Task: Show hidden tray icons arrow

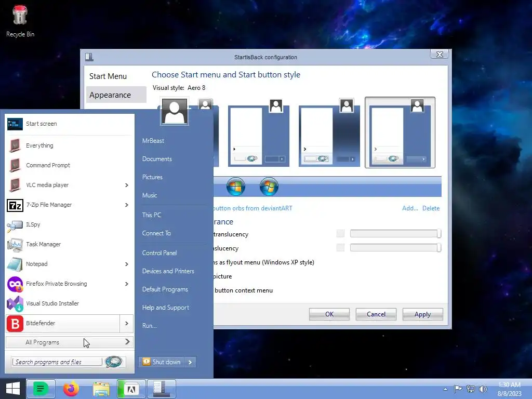Action: [445, 389]
